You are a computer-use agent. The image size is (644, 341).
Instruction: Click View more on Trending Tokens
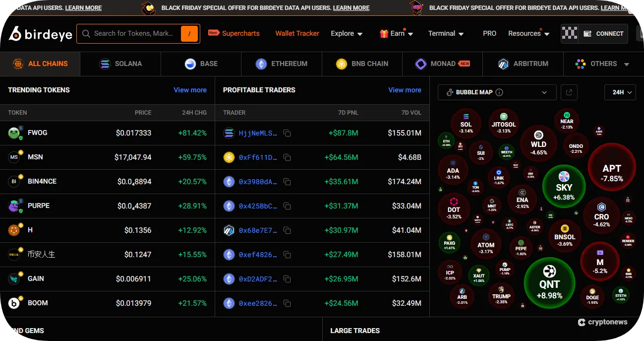coord(190,90)
